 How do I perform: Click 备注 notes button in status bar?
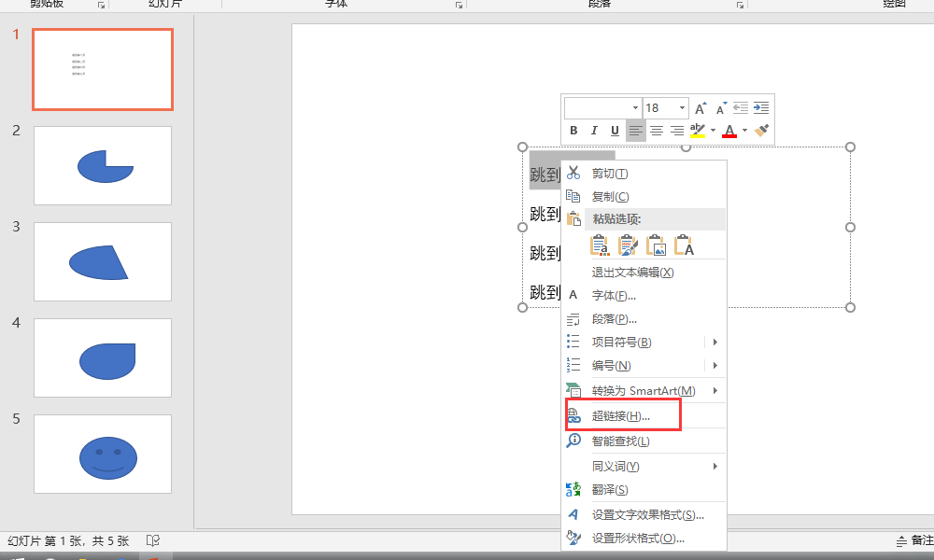tap(914, 540)
